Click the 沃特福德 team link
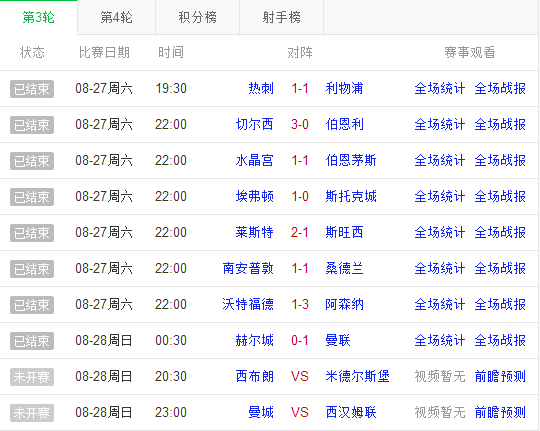540x431 pixels. (248, 305)
